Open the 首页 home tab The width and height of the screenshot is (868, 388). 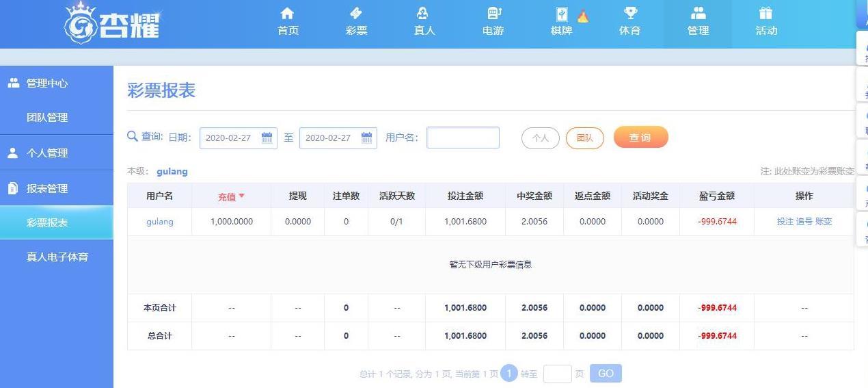(288, 23)
